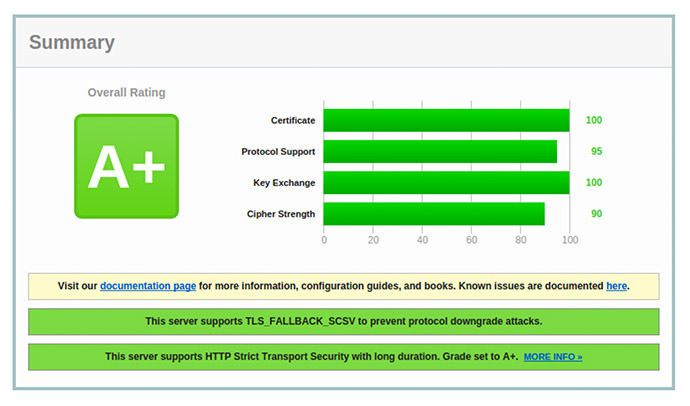Click the Protocol Support score bar
The image size is (690, 406).
[440, 151]
